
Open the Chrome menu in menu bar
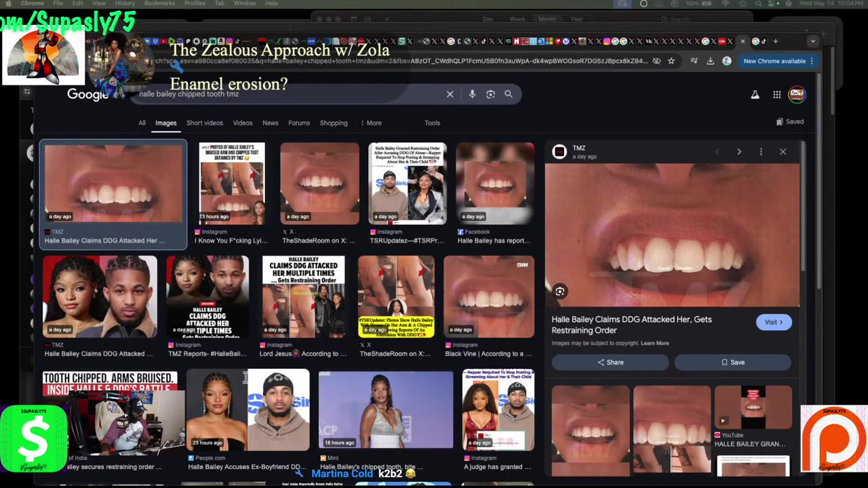pos(33,3)
